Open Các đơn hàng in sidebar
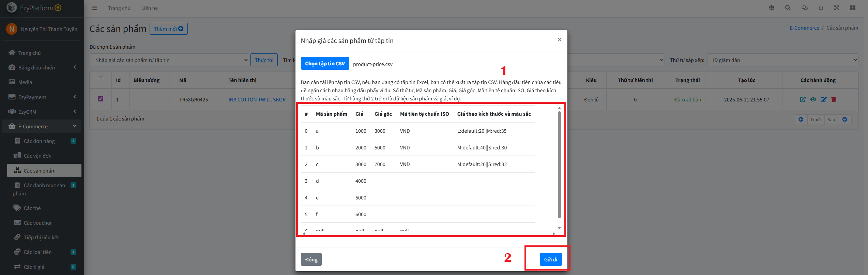Image resolution: width=868 pixels, height=275 pixels. pos(39,141)
